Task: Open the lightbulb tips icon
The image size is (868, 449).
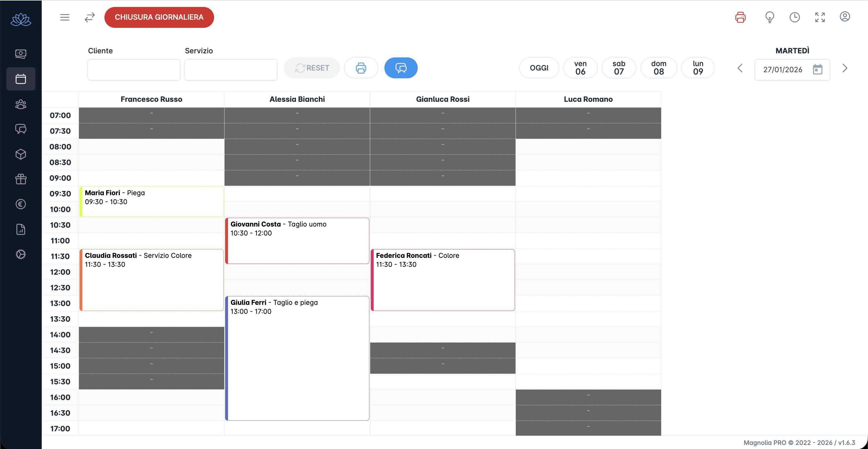Action: (x=770, y=17)
